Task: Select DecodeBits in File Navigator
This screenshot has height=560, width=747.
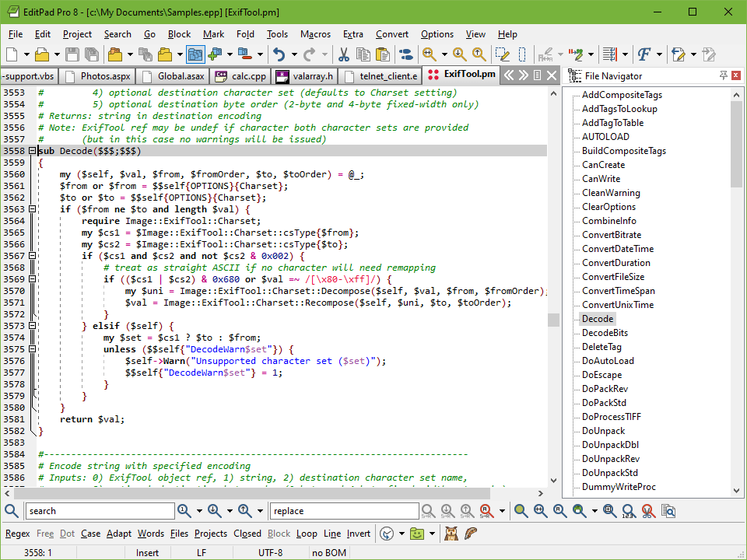Action: pos(605,333)
